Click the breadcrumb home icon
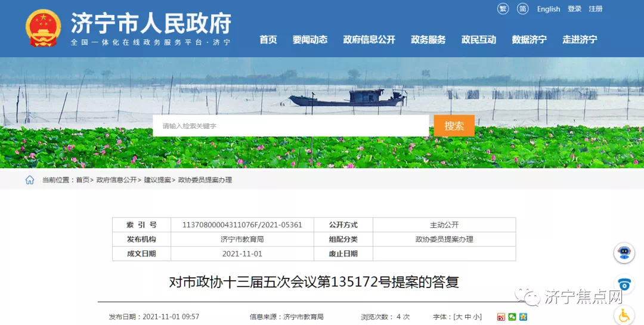 tap(30, 180)
